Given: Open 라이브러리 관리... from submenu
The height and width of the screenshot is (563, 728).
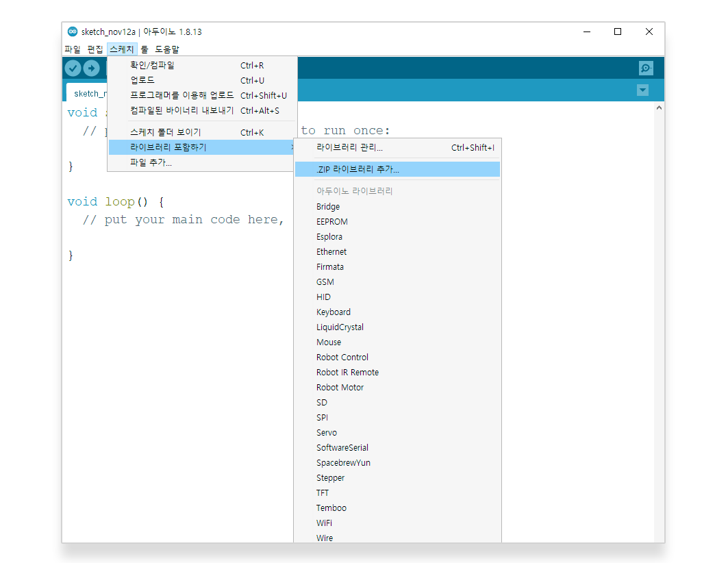Looking at the screenshot, I should [x=397, y=147].
